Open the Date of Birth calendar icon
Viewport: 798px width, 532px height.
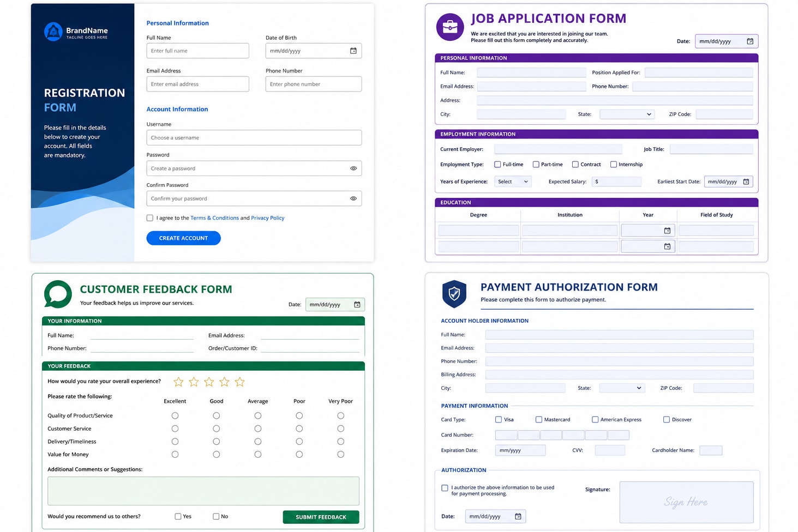pos(353,51)
